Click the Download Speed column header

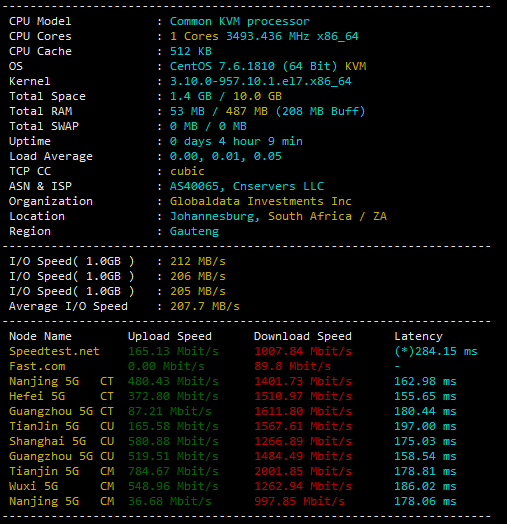point(303,336)
